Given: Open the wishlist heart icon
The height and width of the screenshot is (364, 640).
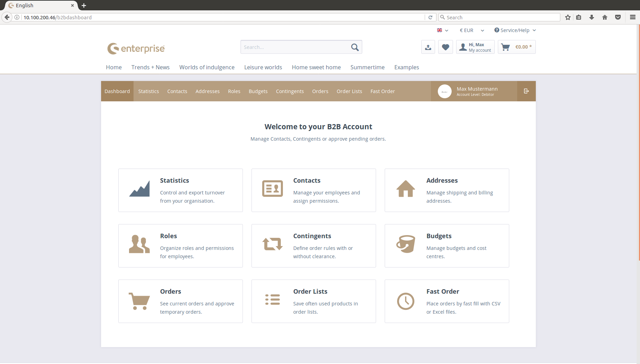Looking at the screenshot, I should tap(445, 47).
